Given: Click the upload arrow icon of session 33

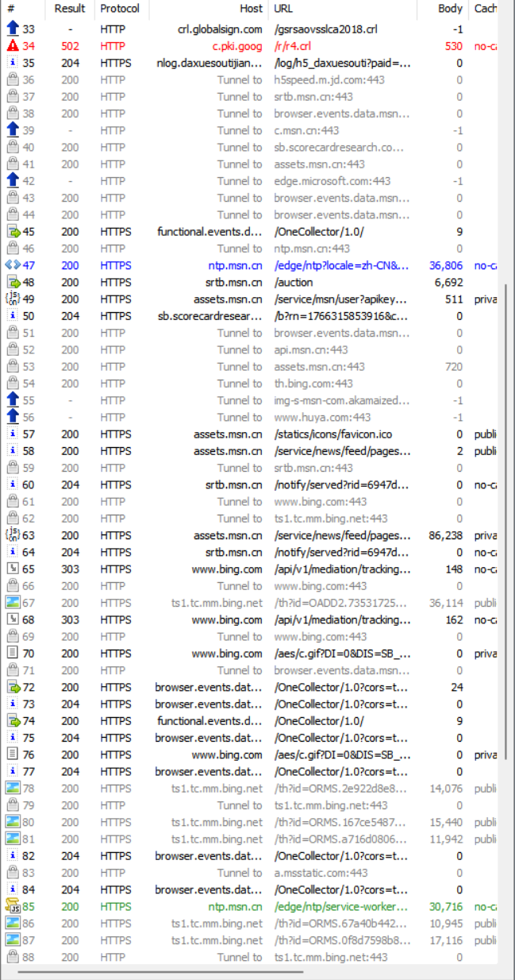Looking at the screenshot, I should [x=13, y=29].
